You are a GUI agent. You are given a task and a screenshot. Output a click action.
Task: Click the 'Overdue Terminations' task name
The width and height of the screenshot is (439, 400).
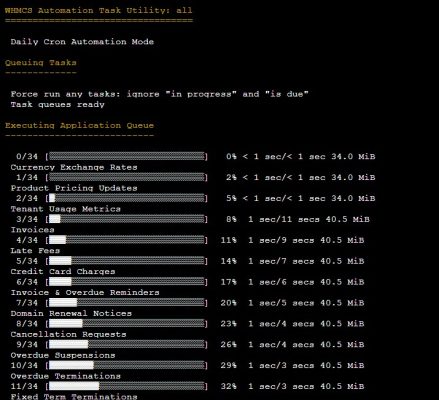(x=66, y=376)
